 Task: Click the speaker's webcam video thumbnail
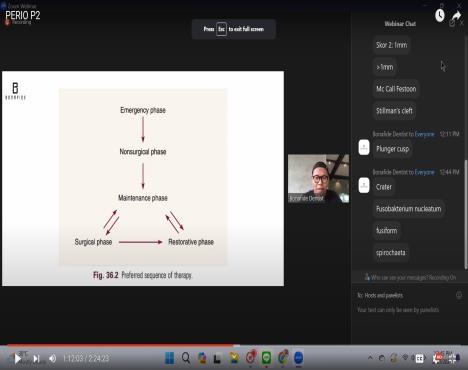[318, 179]
